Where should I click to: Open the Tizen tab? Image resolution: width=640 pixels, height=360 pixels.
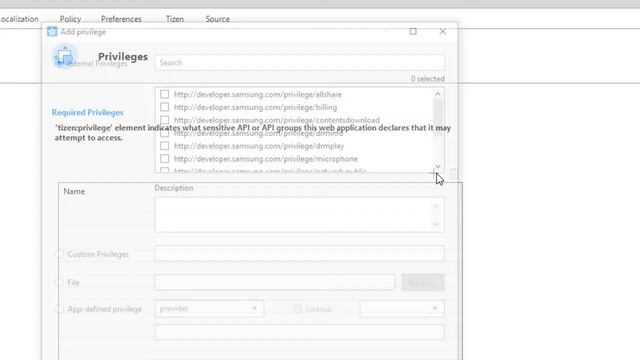[175, 19]
